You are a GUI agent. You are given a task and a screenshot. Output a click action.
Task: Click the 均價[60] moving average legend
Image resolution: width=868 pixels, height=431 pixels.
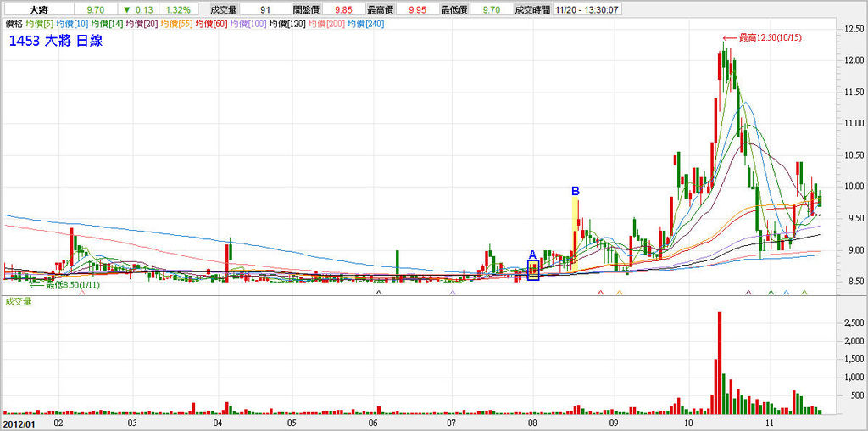(211, 24)
